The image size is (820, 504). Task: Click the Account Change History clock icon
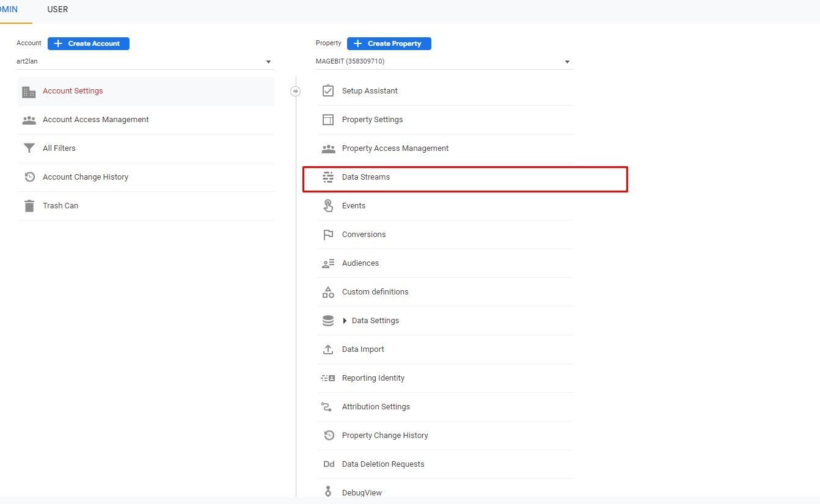[29, 177]
